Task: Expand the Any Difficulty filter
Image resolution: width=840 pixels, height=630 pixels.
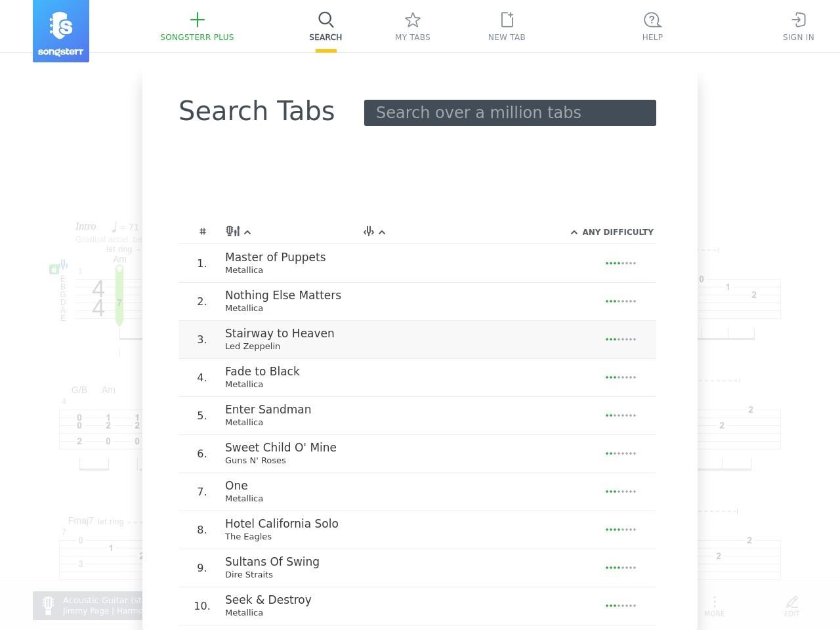Action: (x=612, y=232)
